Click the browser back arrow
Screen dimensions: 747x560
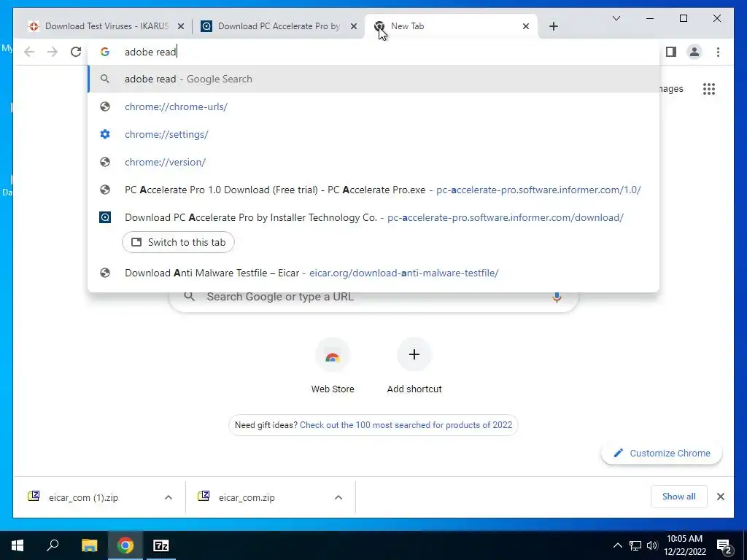tap(29, 52)
